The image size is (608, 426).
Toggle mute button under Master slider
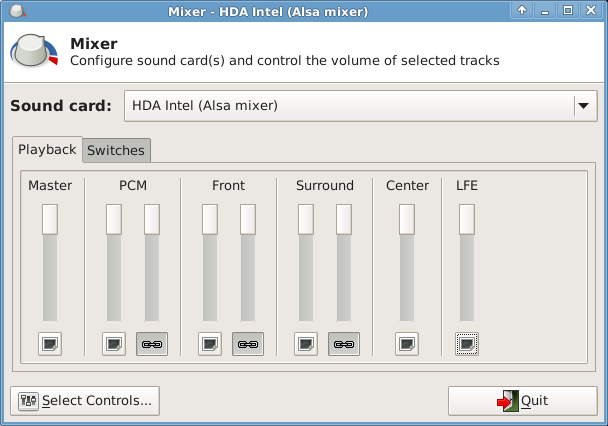pos(50,344)
